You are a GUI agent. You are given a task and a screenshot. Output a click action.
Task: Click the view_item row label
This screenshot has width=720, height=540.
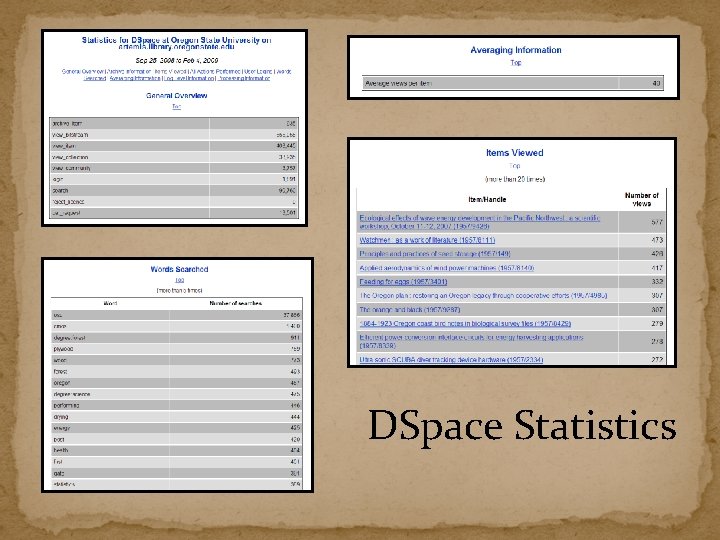point(64,146)
